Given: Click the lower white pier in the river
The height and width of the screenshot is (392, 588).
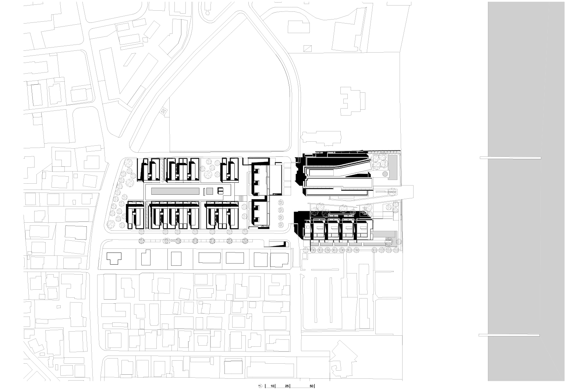Looking at the screenshot, I should pos(509,335).
